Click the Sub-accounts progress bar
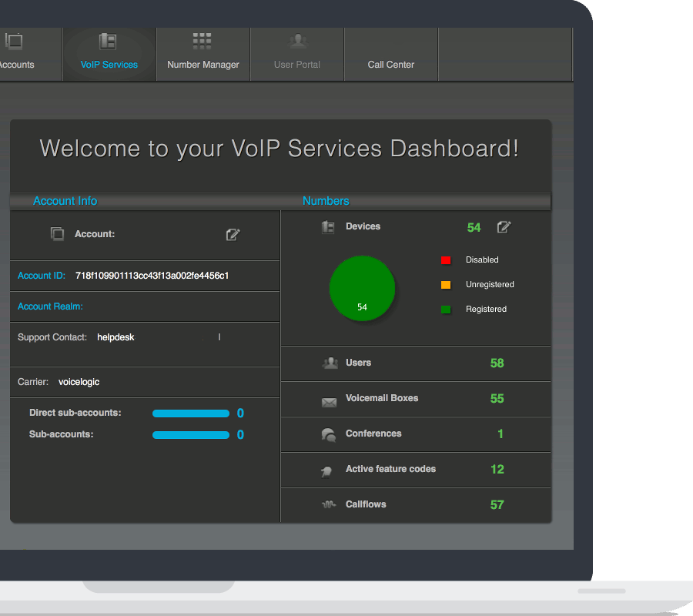693x616 pixels. point(191,435)
